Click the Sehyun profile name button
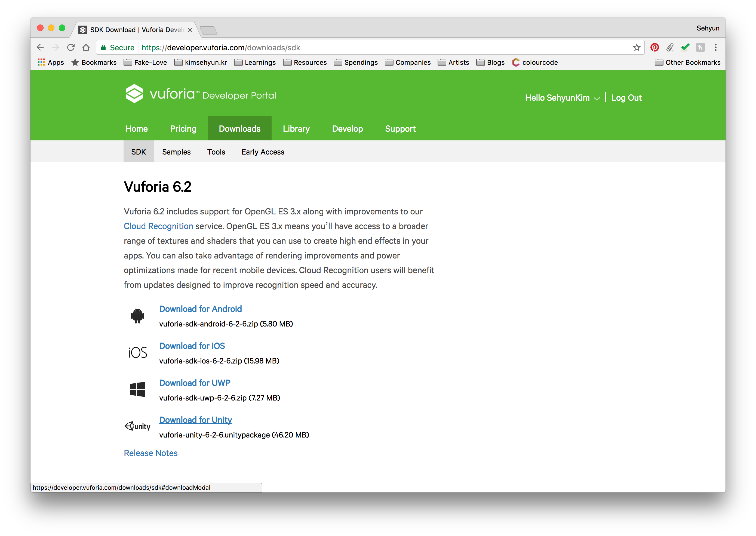This screenshot has width=756, height=536. [x=708, y=28]
